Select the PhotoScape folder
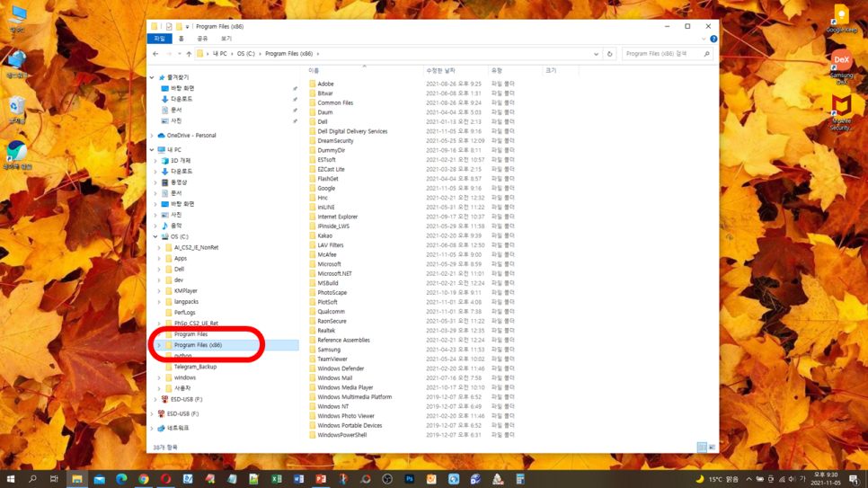Image resolution: width=868 pixels, height=488 pixels. click(x=332, y=292)
